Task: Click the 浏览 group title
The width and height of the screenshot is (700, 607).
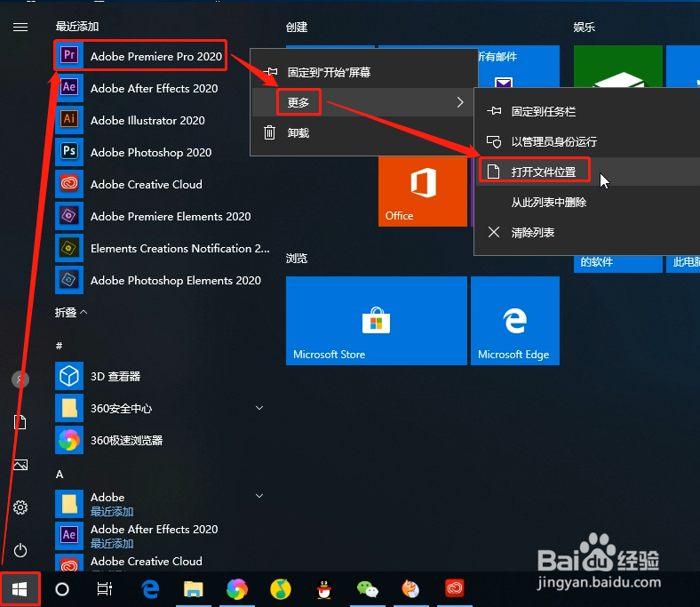Action: pyautogui.click(x=297, y=258)
